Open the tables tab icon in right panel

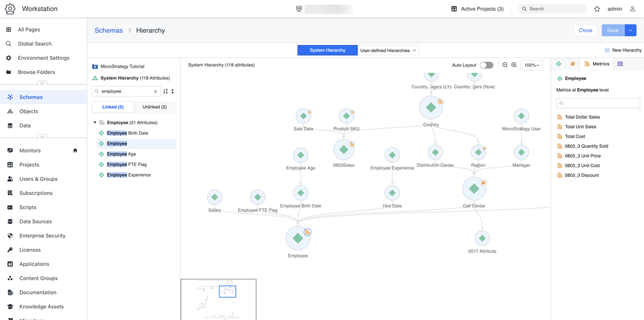coord(620,64)
